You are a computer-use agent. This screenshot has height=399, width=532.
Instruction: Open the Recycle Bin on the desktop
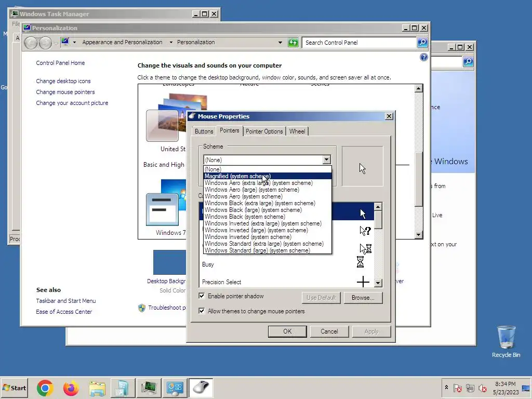coord(506,341)
